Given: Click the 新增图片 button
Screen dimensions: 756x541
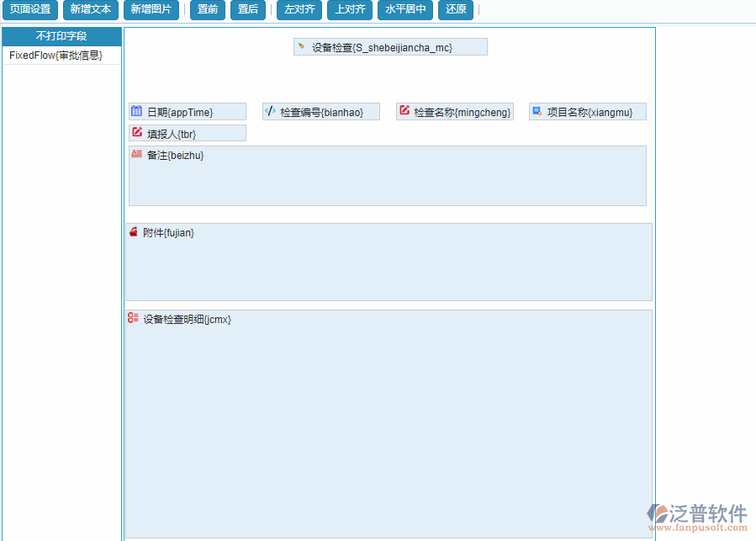Looking at the screenshot, I should point(151,10).
